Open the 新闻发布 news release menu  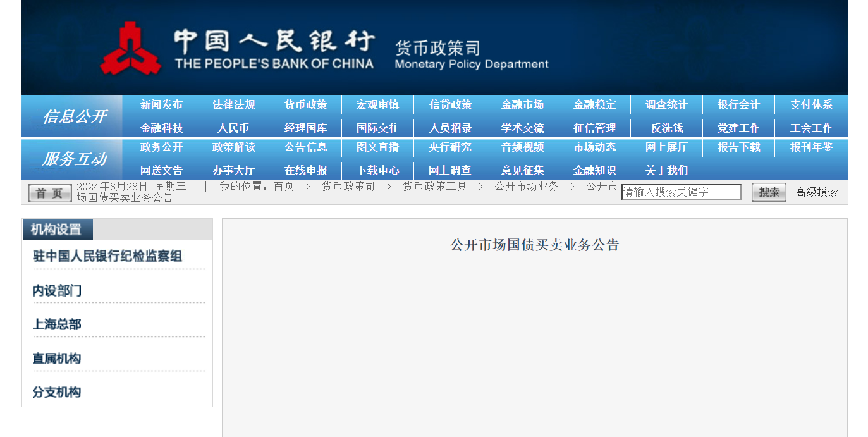(161, 105)
